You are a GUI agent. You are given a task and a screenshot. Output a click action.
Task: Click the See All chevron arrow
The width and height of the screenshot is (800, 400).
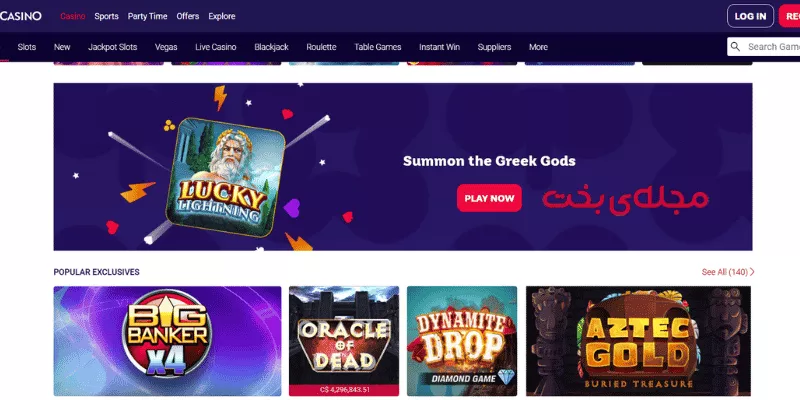coord(752,272)
